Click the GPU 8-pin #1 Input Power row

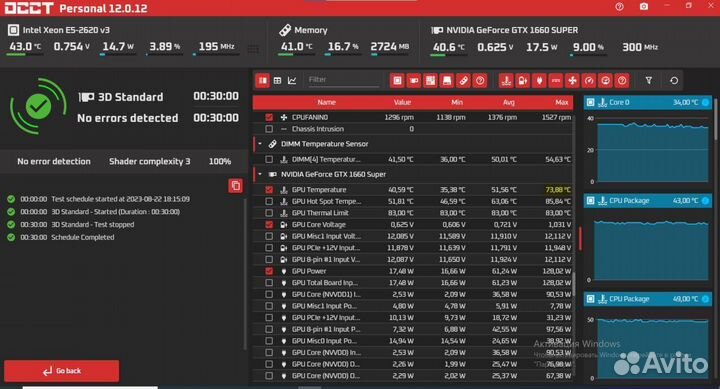click(413, 329)
